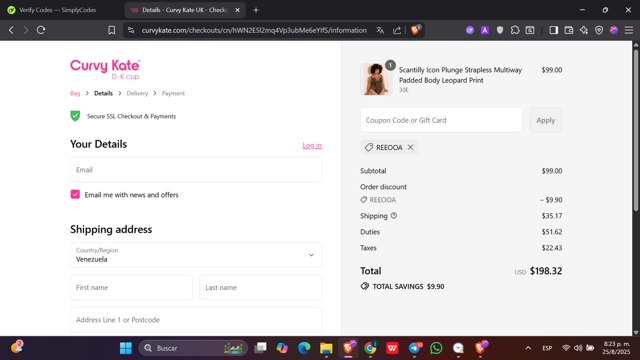Show hidden system tray icons chevron
Screen dimensions: 640x360
point(528,348)
